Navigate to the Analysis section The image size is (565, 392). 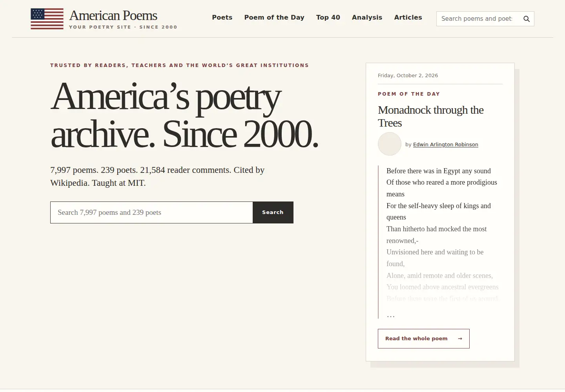(x=367, y=17)
